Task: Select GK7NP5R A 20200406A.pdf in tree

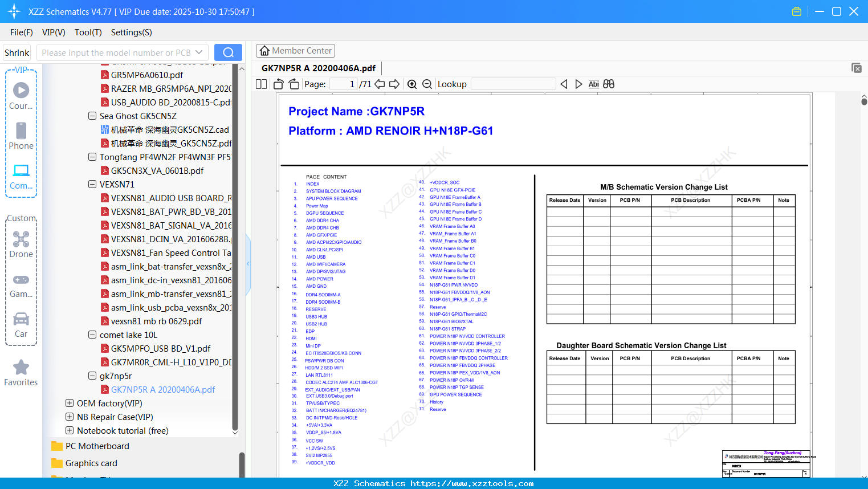Action: coord(163,389)
